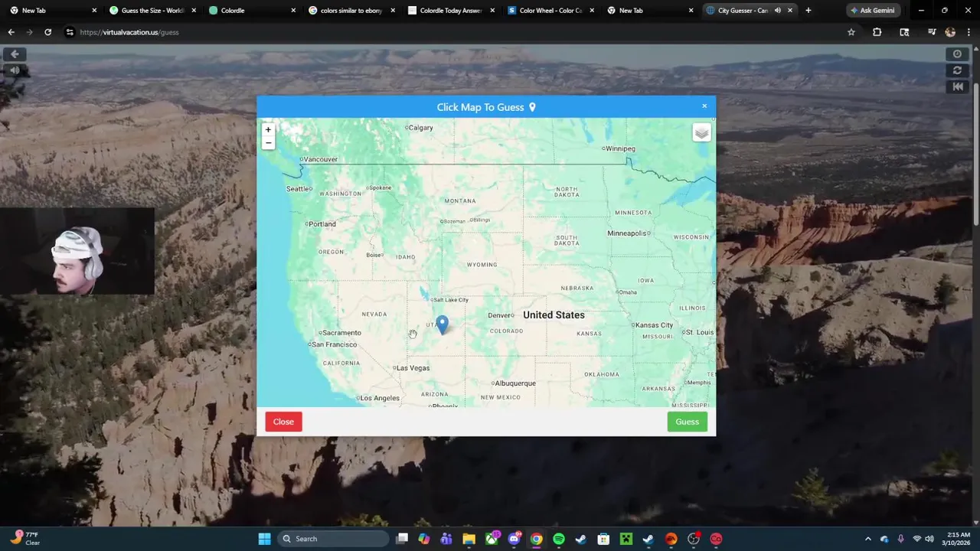
Task: Open Spotify from the taskbar
Action: click(558, 539)
